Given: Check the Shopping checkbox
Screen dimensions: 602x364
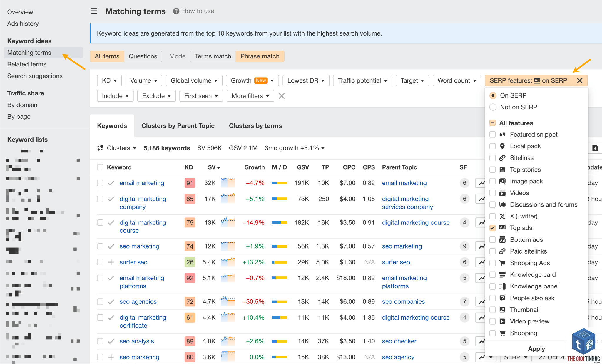Looking at the screenshot, I should 493,333.
